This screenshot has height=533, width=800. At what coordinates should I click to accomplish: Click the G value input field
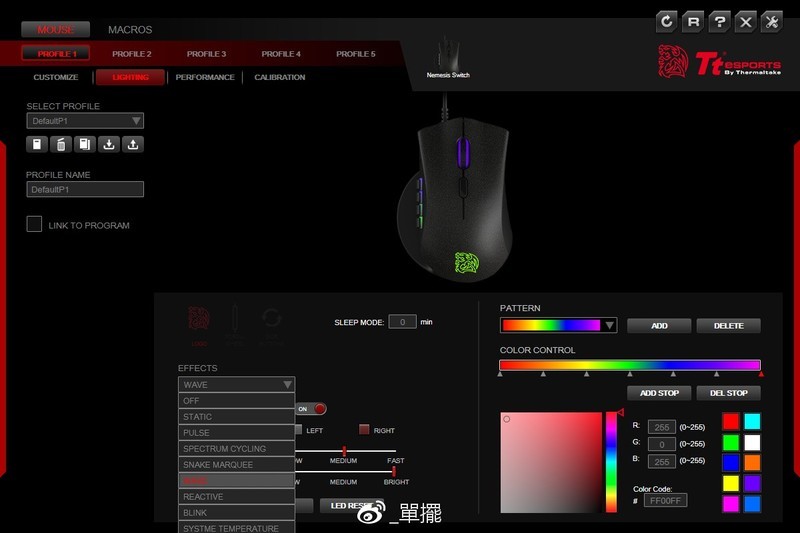coord(662,444)
